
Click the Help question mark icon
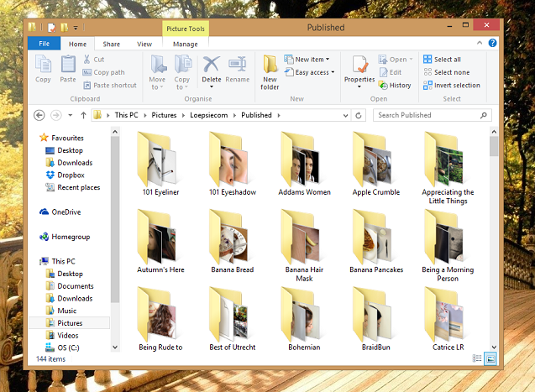click(x=492, y=43)
